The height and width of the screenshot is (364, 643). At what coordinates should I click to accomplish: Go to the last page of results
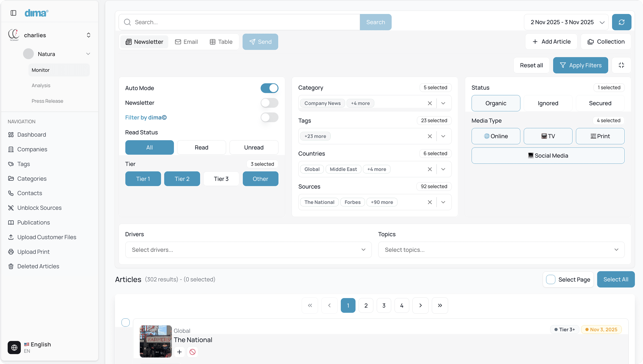(440, 305)
